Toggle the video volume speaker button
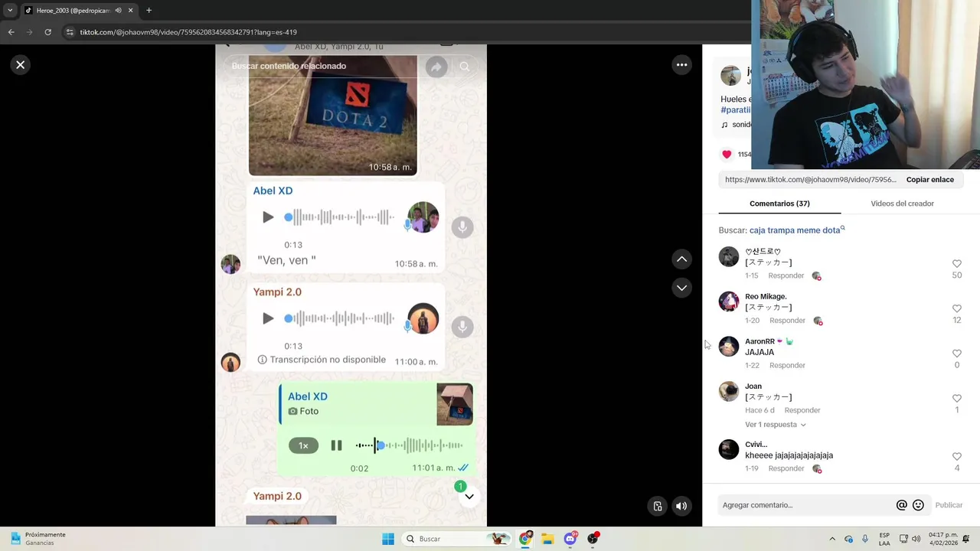This screenshot has width=980, height=551. tap(681, 506)
